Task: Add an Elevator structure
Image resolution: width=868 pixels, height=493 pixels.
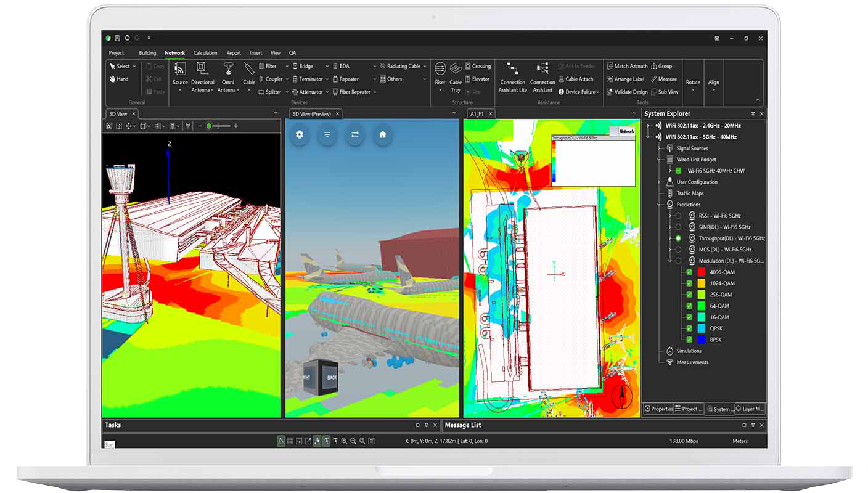Action: pos(477,79)
